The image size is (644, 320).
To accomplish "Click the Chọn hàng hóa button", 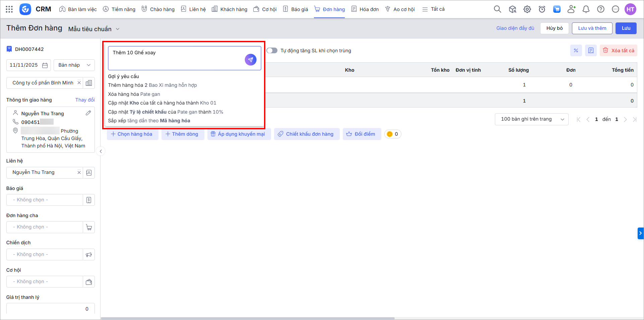I will click(132, 134).
